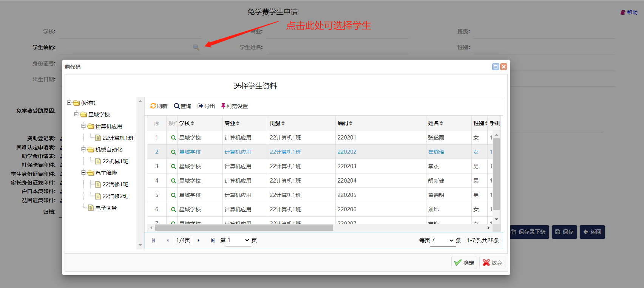Select student name 崔聪瑶
This screenshot has height=288, width=644.
[436, 152]
